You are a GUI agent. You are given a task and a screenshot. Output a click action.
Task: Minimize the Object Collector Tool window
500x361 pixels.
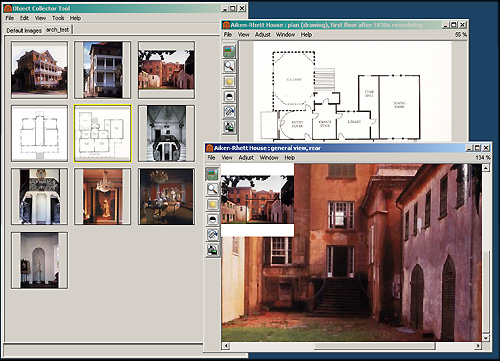point(225,9)
